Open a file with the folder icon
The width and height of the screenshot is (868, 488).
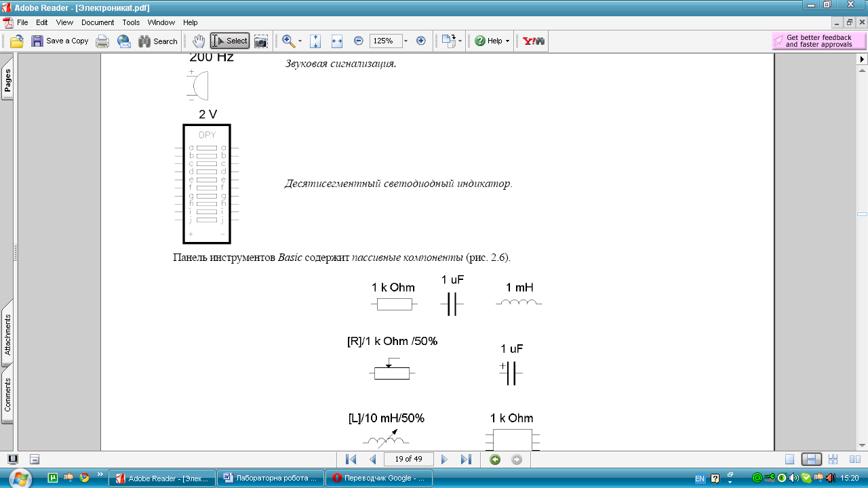pos(17,41)
